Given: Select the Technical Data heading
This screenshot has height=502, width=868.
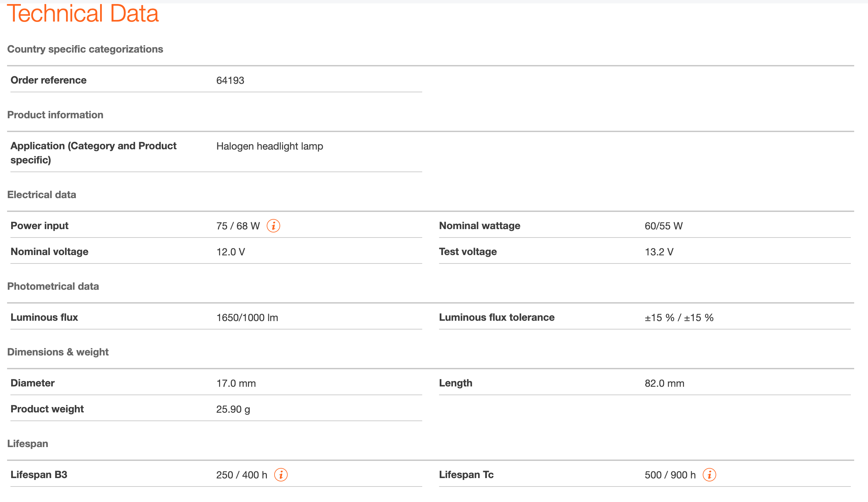Looking at the screenshot, I should point(83,14).
